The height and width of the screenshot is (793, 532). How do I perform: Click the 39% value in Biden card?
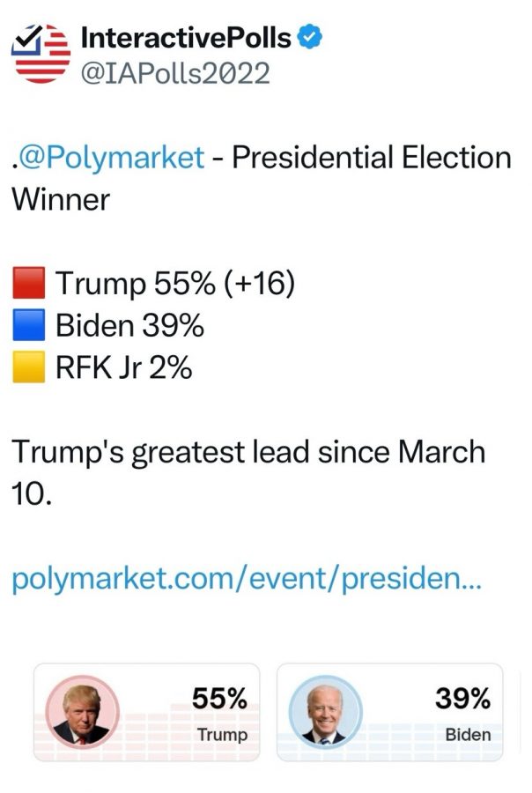coord(463,700)
